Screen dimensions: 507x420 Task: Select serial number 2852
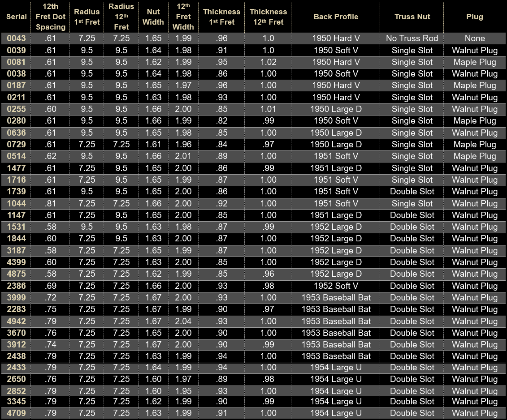click(x=17, y=391)
